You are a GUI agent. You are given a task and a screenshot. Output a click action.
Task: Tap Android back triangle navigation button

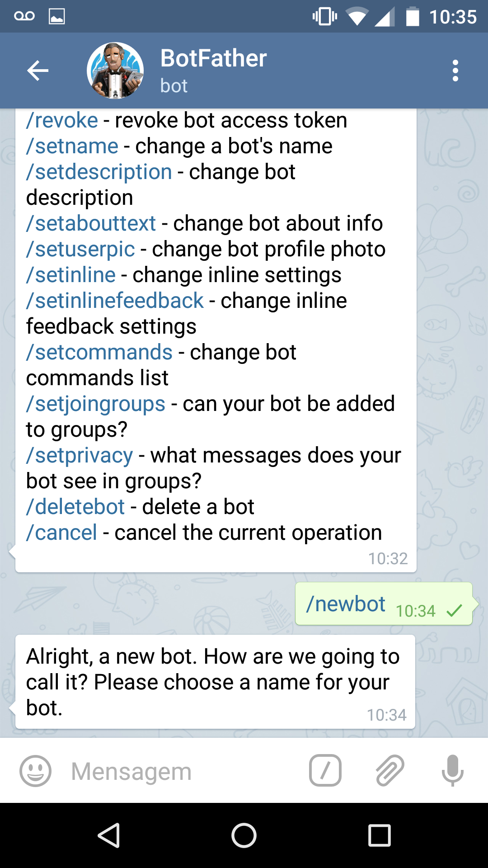tap(109, 835)
